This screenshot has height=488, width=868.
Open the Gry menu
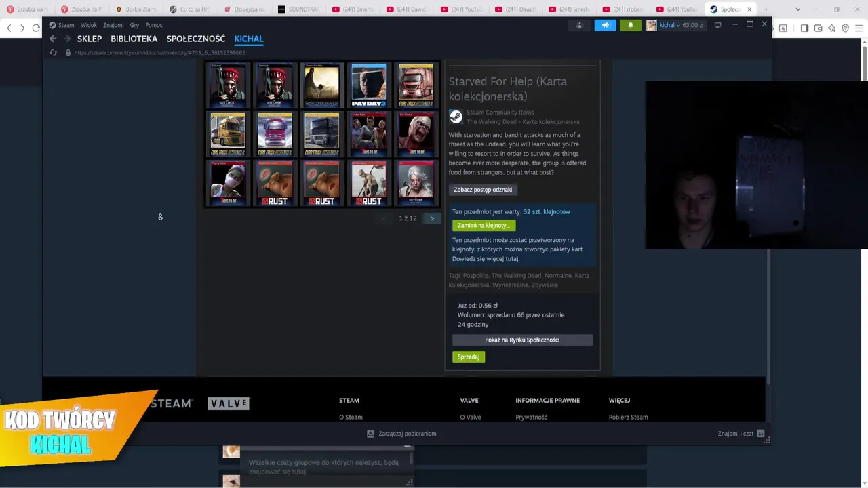tap(134, 25)
